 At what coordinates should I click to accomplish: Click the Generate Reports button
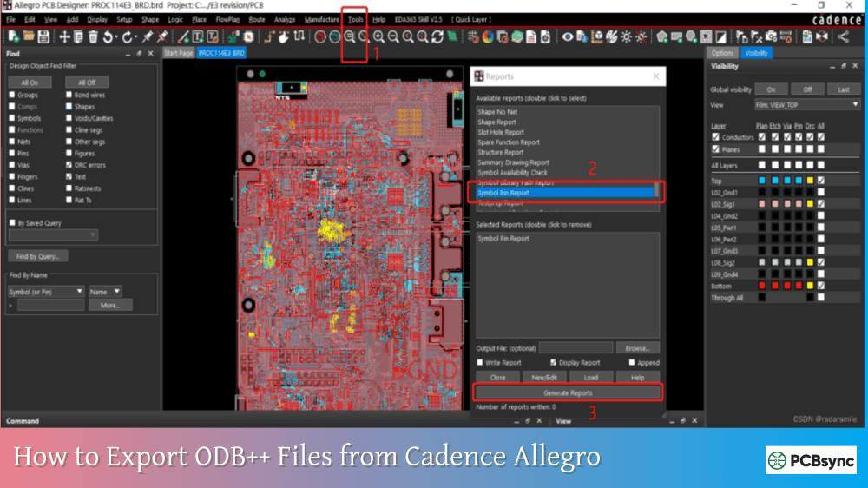tap(568, 392)
